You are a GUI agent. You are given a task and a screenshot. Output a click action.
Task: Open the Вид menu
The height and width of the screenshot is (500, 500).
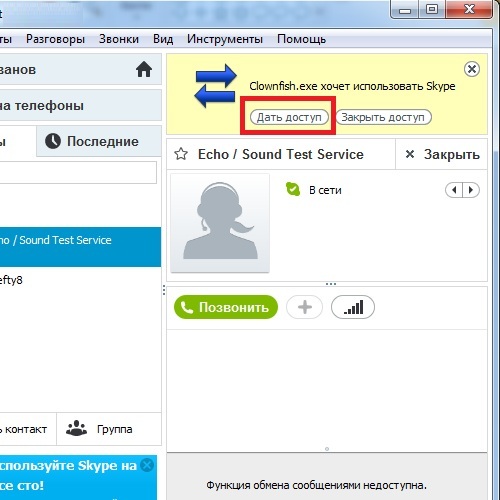tap(163, 39)
